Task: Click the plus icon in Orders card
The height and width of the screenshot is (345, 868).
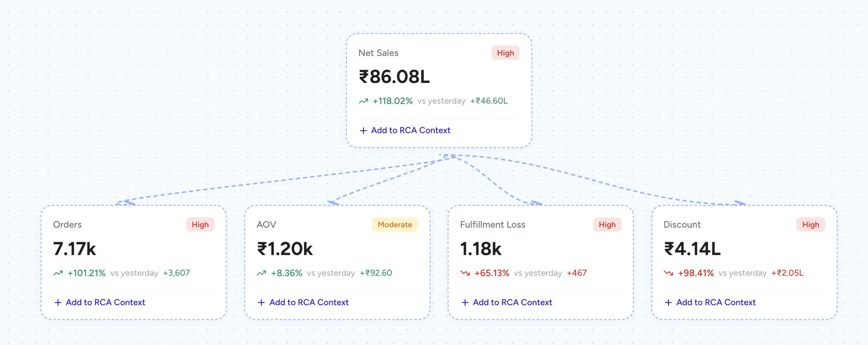Action: 58,302
